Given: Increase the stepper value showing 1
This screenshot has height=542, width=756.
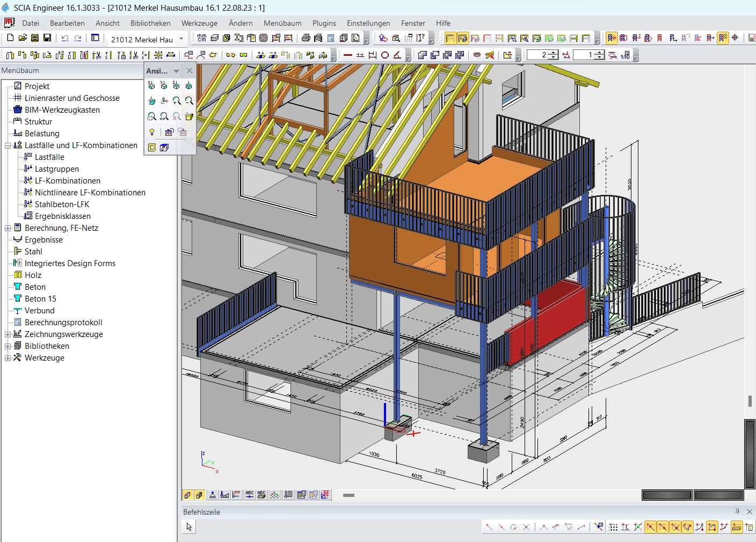Looking at the screenshot, I should tap(600, 52).
